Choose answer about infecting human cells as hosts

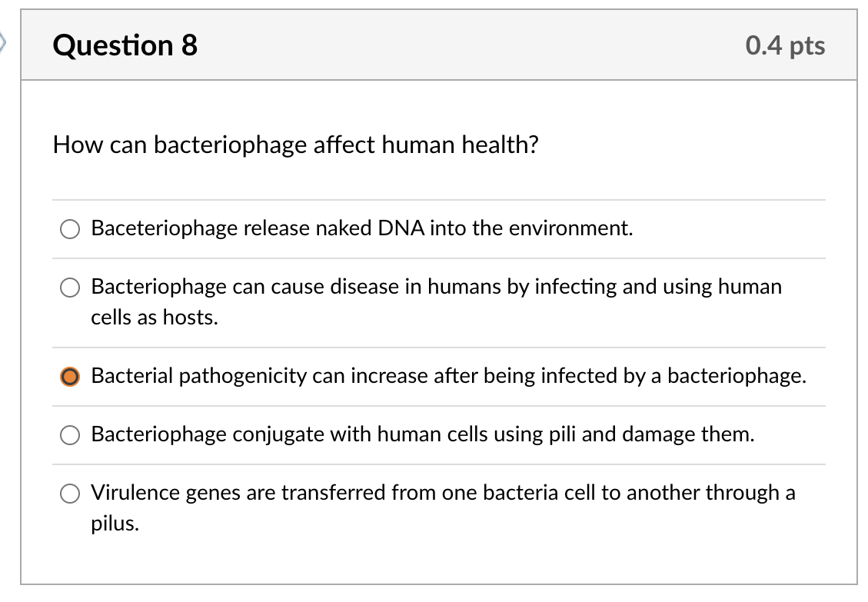pyautogui.click(x=69, y=288)
